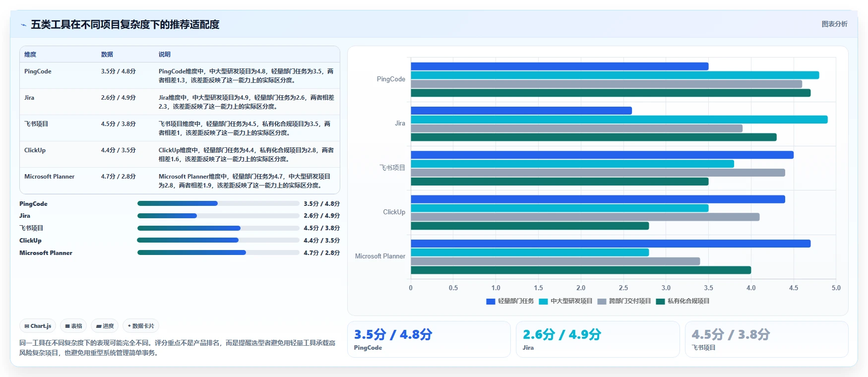Click PingCode's gray 跨部门交付项目 chart bar
Image resolution: width=868 pixels, height=377 pixels.
pyautogui.click(x=606, y=84)
